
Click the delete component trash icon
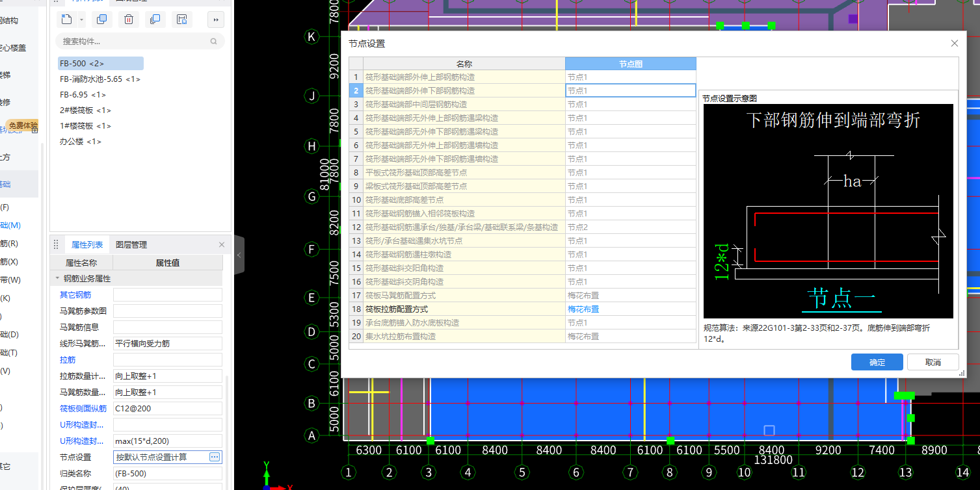(129, 19)
